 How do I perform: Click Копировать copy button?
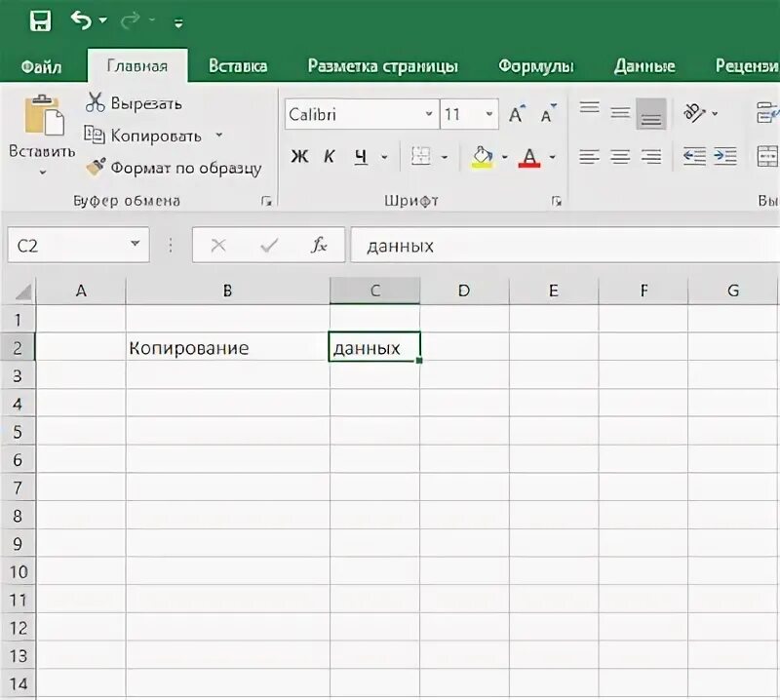142,136
